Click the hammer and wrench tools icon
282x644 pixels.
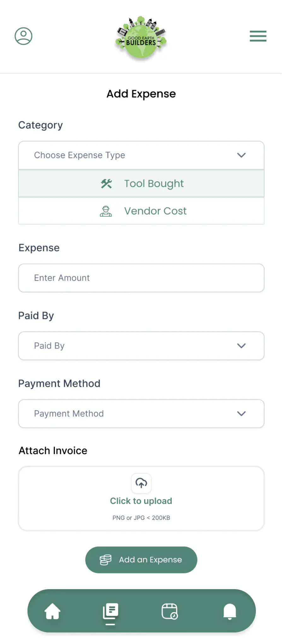[x=106, y=184]
